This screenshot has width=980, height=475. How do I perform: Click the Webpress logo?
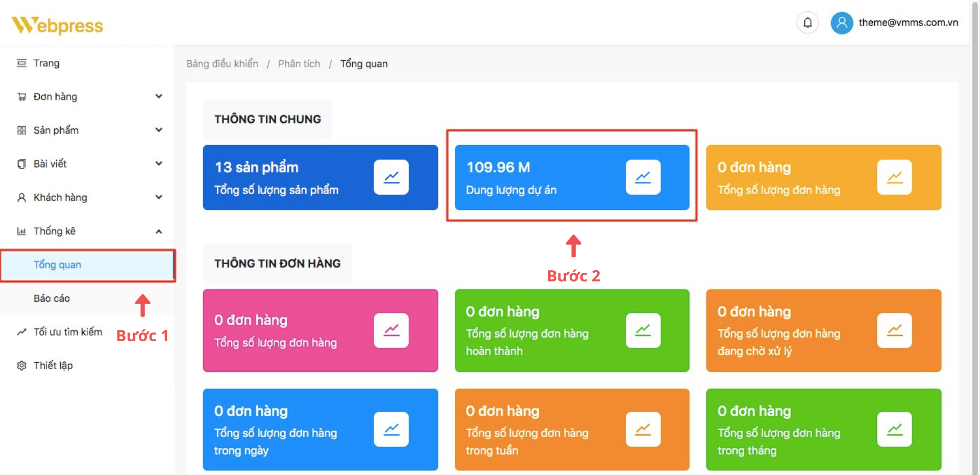tap(57, 25)
